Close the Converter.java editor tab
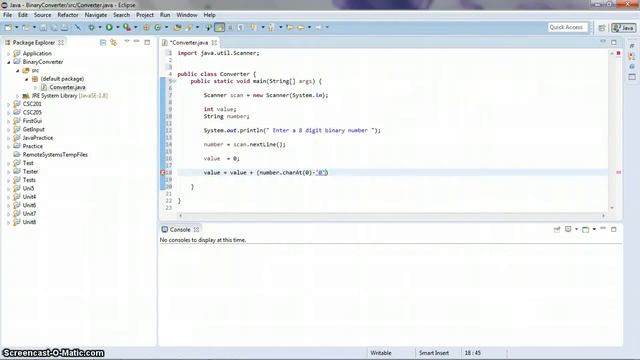 coord(214,42)
